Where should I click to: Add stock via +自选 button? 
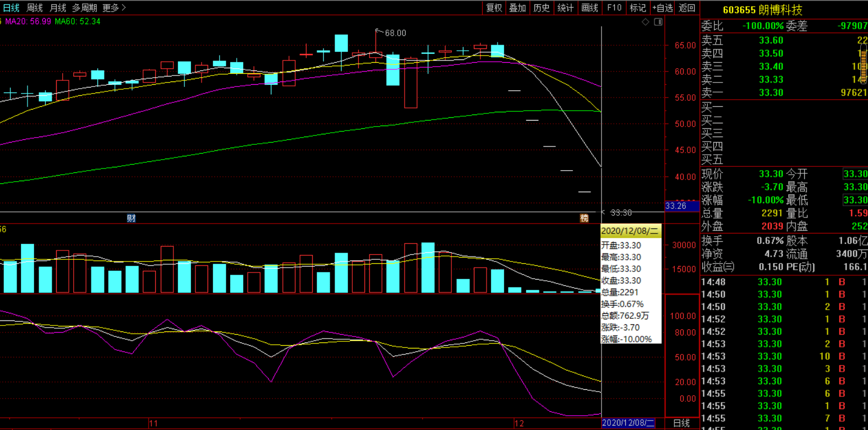pos(662,8)
